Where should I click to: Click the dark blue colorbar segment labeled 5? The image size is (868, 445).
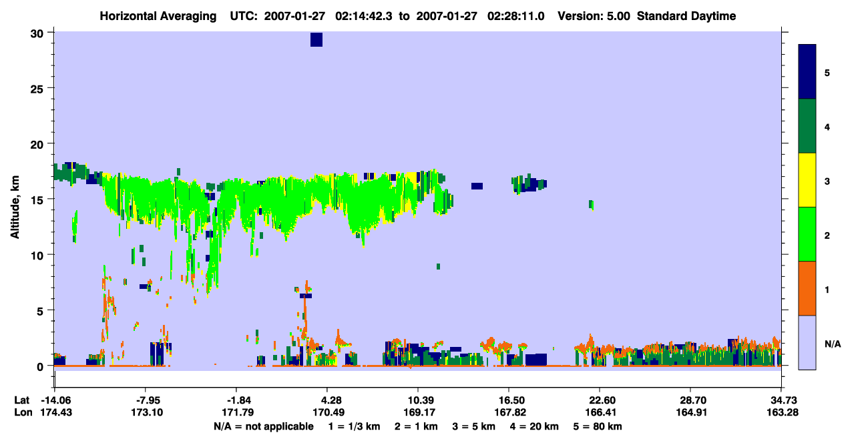[x=807, y=71]
